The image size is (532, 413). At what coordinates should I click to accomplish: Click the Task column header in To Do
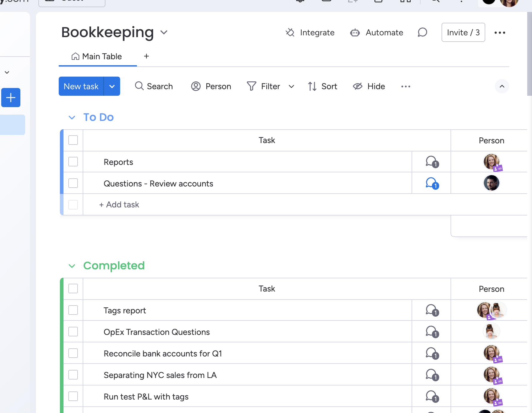click(x=267, y=140)
